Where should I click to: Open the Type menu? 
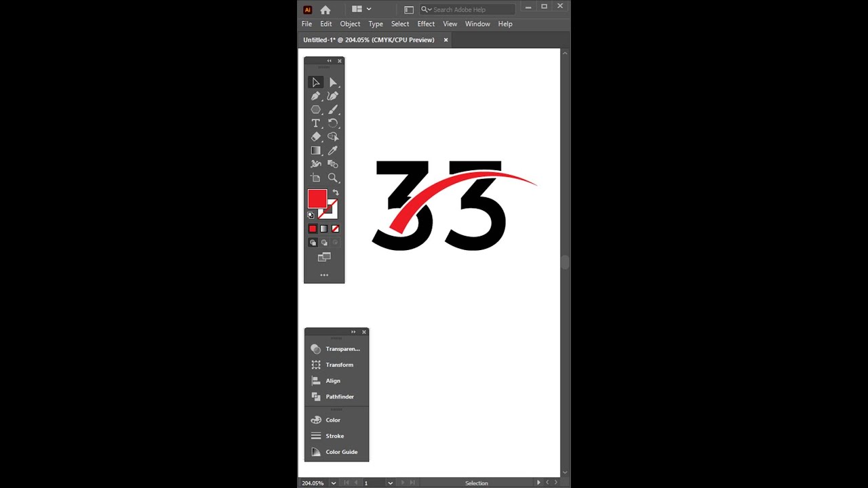[x=376, y=24]
